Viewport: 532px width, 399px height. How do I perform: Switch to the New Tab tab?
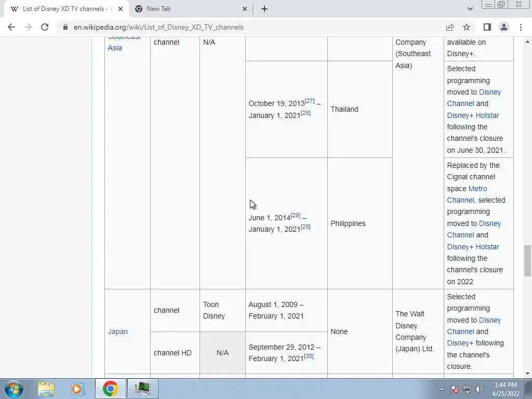[191, 9]
